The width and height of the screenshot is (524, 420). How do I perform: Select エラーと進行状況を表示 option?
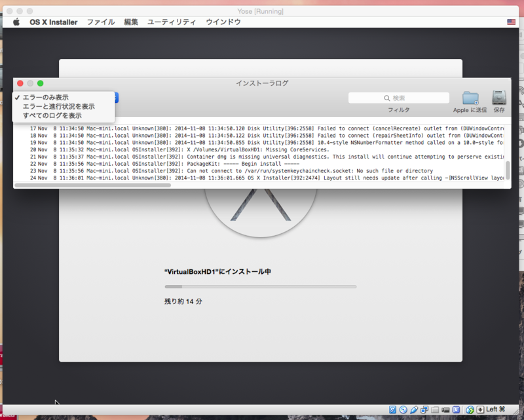click(58, 106)
